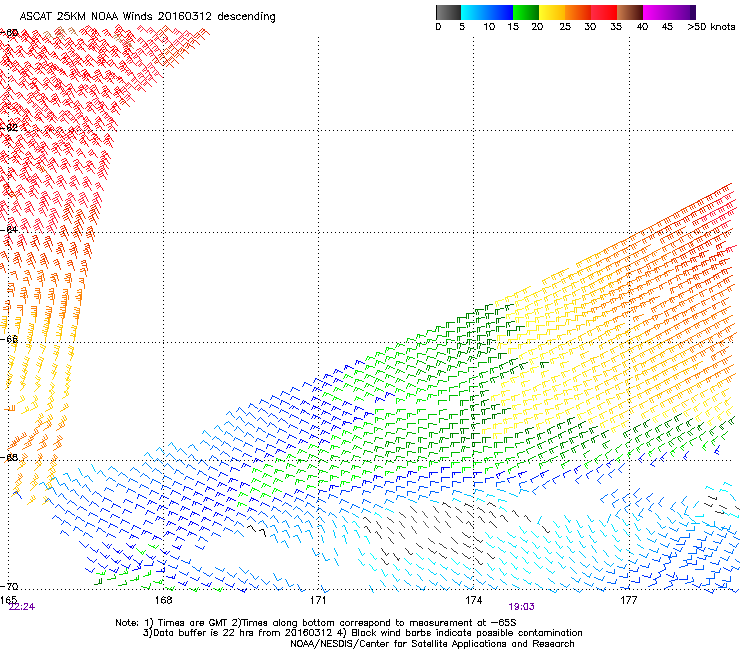This screenshot has width=740, height=650.
Task: Click the purple time stamp '19:03'
Action: tap(521, 607)
